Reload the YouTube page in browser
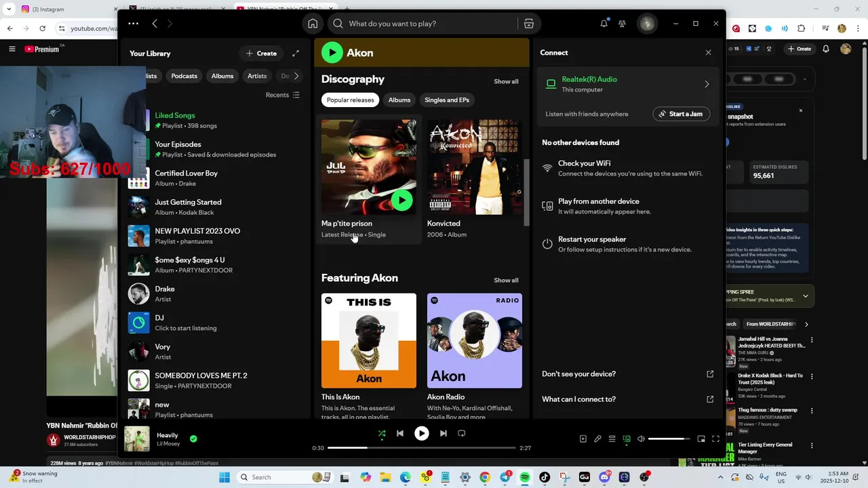The image size is (868, 488). [42, 28]
